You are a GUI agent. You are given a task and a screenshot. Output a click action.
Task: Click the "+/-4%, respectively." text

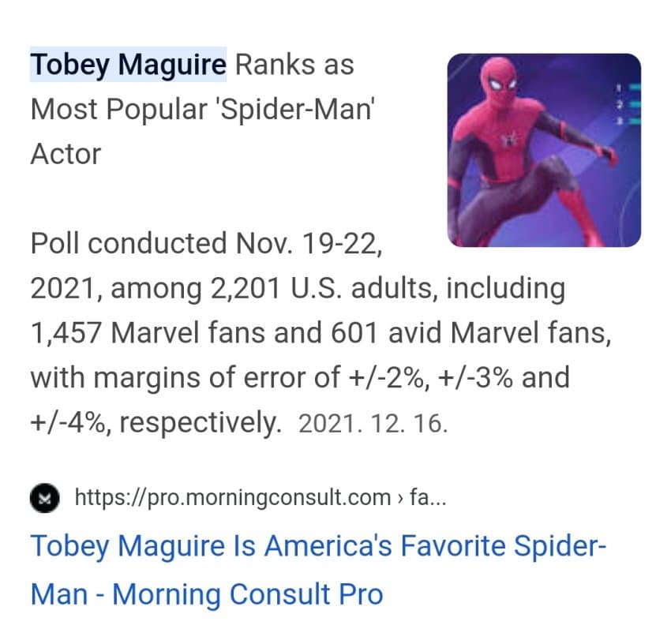(156, 423)
